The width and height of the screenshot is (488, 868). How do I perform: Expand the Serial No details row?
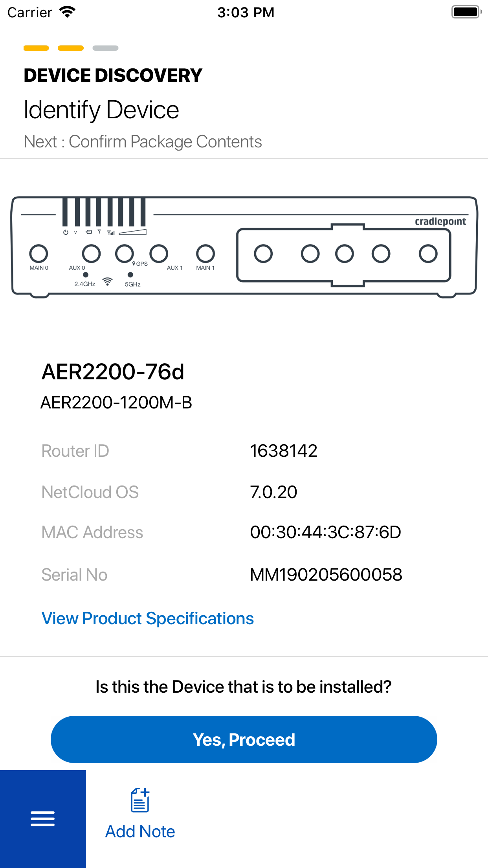point(244,575)
